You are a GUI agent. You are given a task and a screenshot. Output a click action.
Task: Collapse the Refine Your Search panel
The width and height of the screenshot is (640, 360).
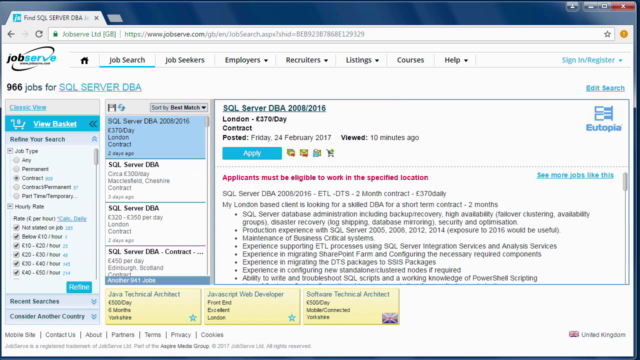coord(94,139)
